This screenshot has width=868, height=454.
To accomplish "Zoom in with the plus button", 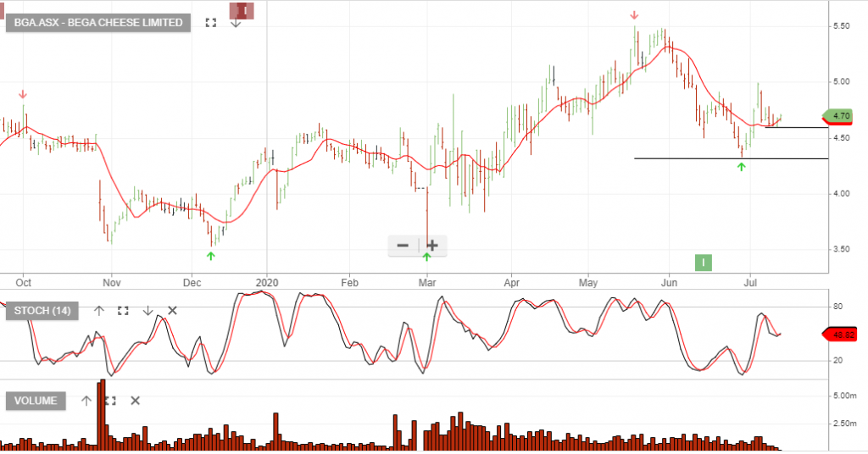I will click(x=432, y=245).
